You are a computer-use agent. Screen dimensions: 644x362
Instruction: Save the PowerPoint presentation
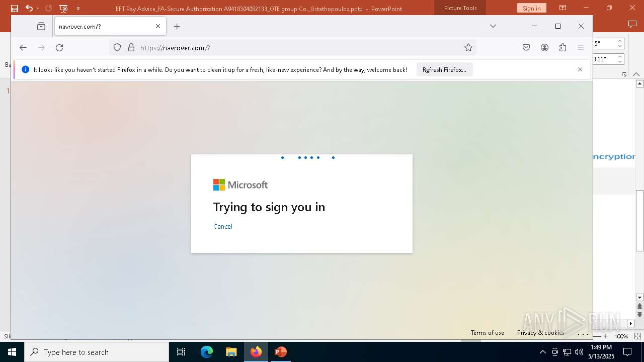[15, 8]
